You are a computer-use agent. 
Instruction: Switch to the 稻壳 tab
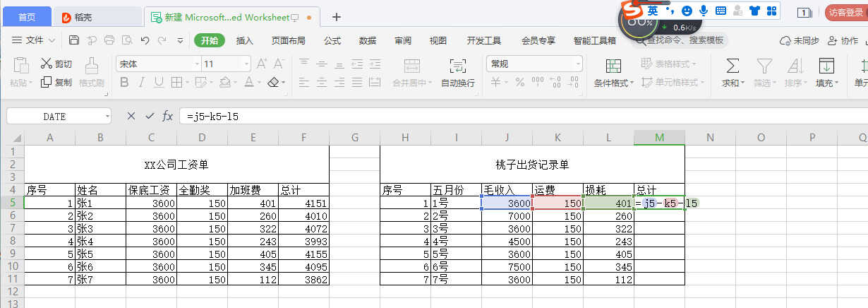96,17
